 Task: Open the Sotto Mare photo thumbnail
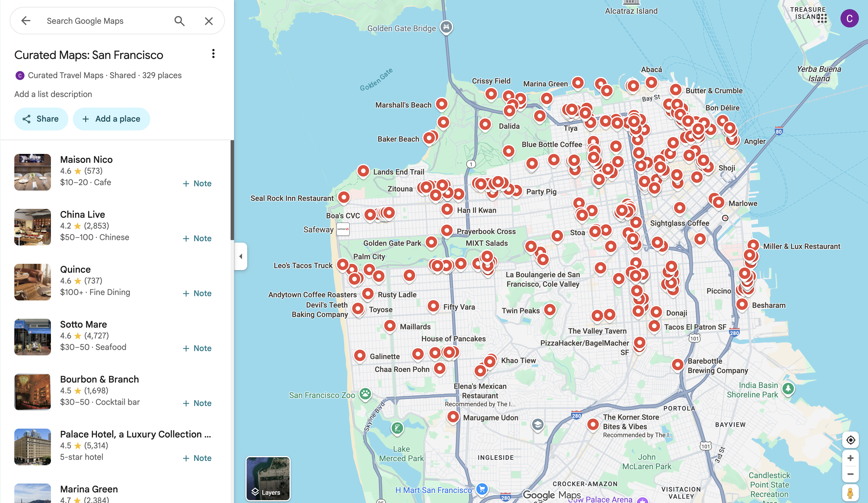[x=32, y=337]
